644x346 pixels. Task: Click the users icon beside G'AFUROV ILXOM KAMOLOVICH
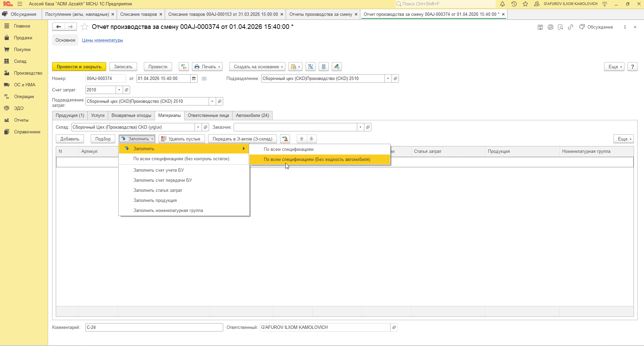(x=537, y=4)
